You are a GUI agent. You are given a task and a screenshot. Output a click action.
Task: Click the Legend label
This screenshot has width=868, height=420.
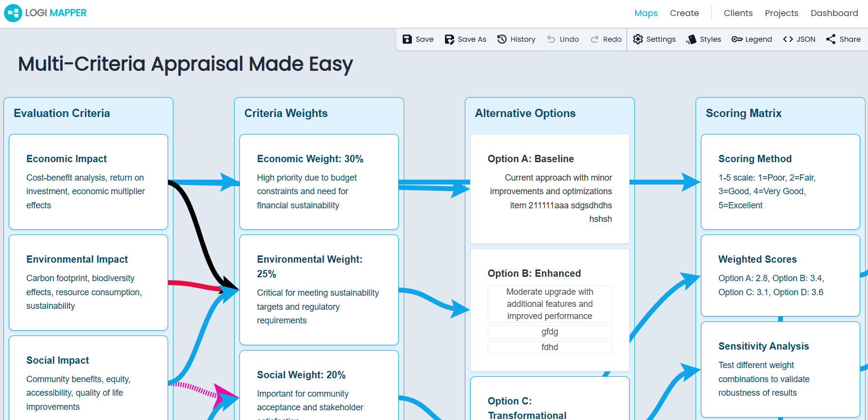point(758,39)
